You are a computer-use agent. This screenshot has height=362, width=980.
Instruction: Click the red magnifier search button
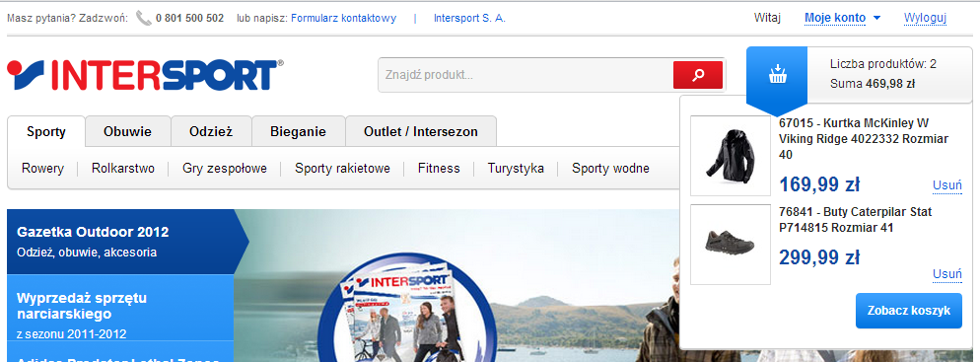tap(697, 75)
